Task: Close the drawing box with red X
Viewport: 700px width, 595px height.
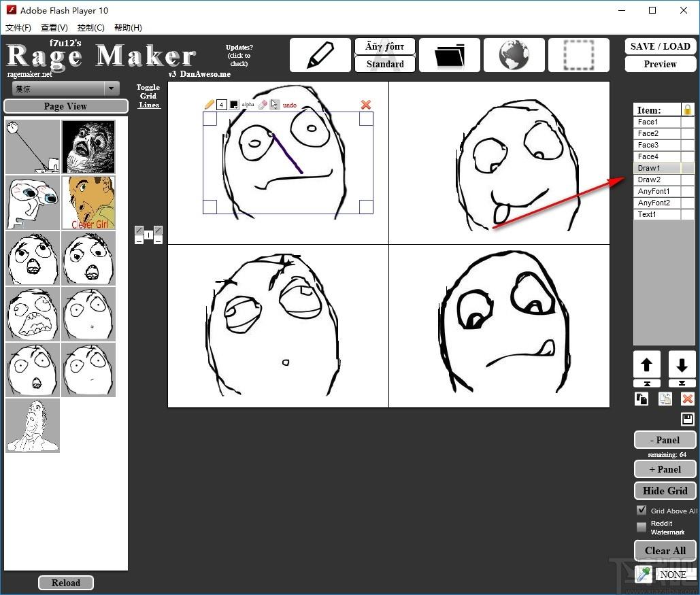Action: pos(365,105)
